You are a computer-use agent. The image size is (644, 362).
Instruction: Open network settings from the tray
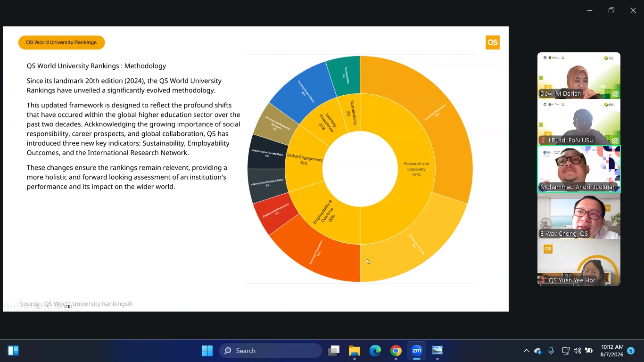(566, 351)
